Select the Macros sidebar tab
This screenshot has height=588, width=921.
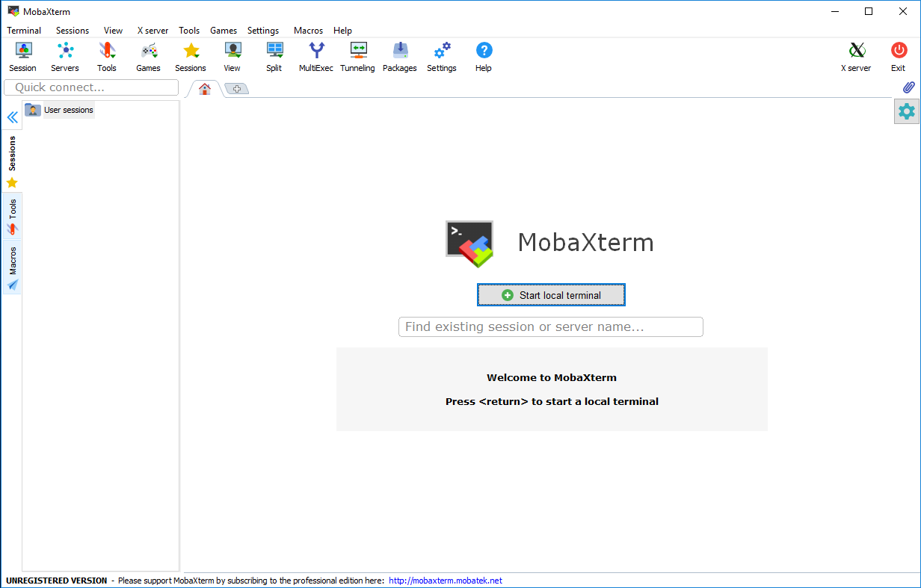point(12,267)
